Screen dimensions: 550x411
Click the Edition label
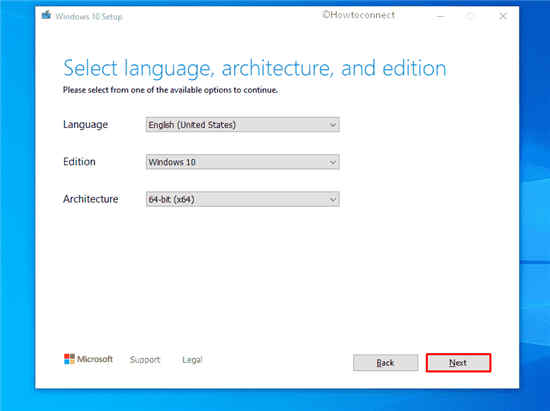[79, 162]
